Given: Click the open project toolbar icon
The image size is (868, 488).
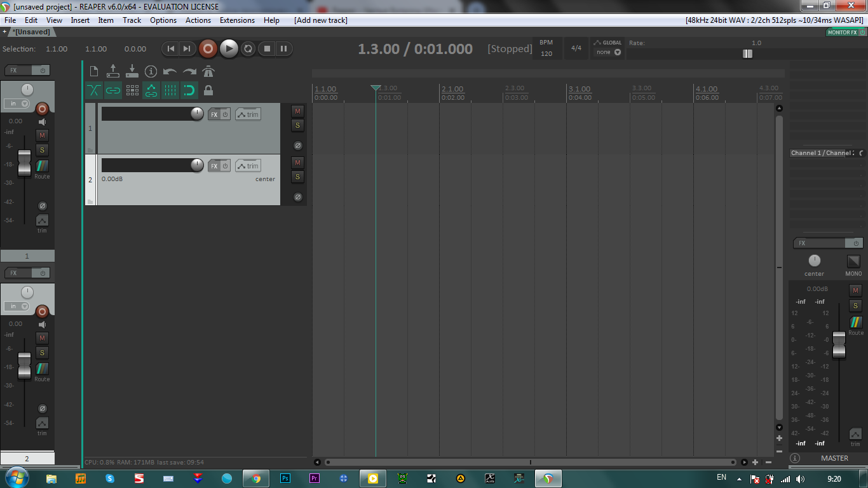Looking at the screenshot, I should click(x=113, y=71).
